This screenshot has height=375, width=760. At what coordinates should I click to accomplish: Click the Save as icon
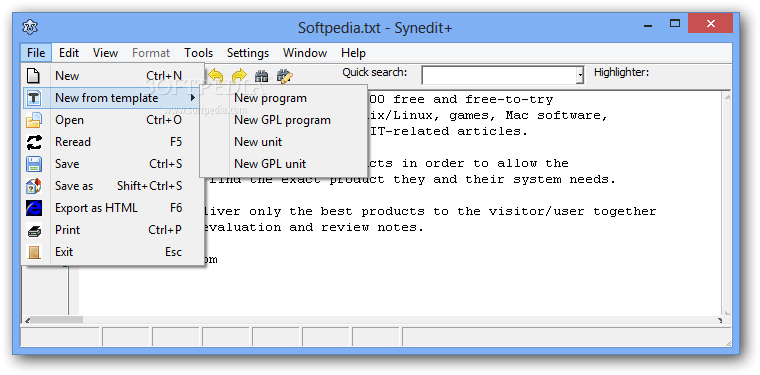pos(33,186)
